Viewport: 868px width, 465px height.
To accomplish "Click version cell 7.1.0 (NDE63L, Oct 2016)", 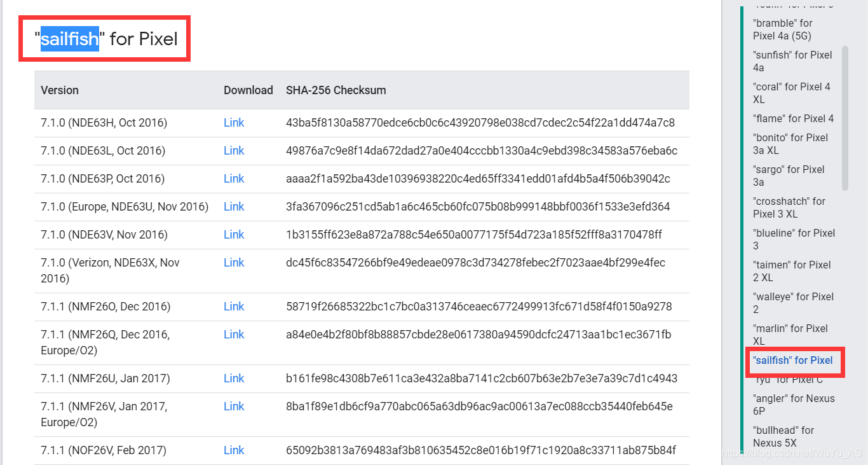I will tap(103, 151).
